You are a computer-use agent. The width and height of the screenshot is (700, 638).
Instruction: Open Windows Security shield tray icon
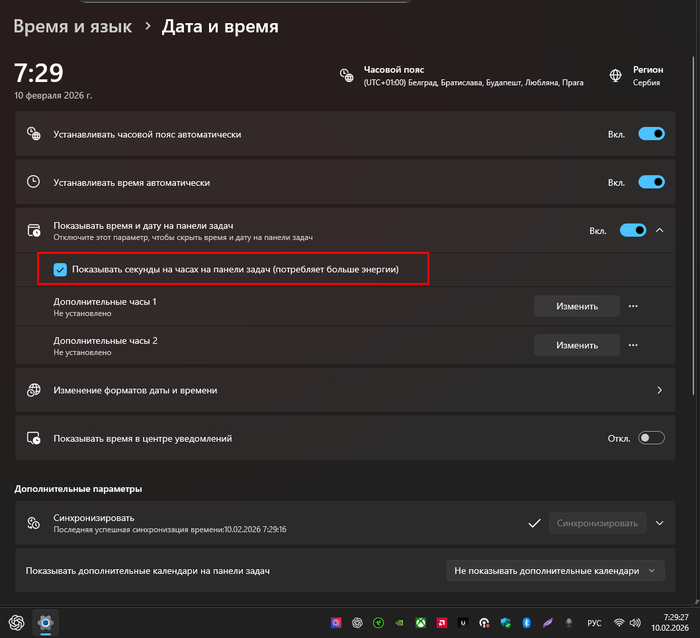[506, 623]
